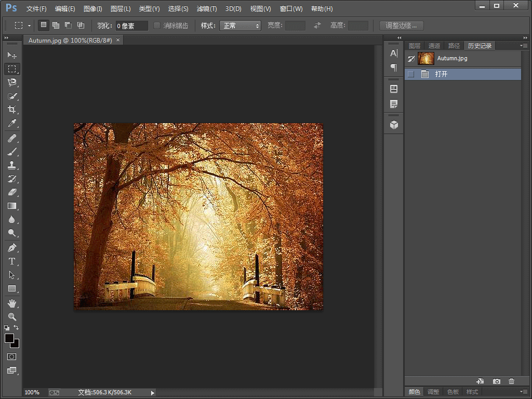Select the Clone Stamp tool
This screenshot has width=532, height=399.
pyautogui.click(x=12, y=165)
